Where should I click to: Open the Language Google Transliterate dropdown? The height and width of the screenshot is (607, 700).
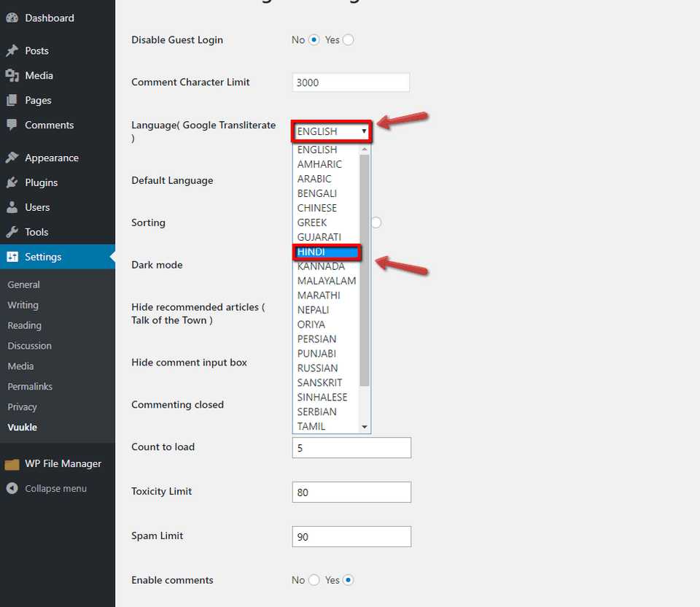click(332, 131)
